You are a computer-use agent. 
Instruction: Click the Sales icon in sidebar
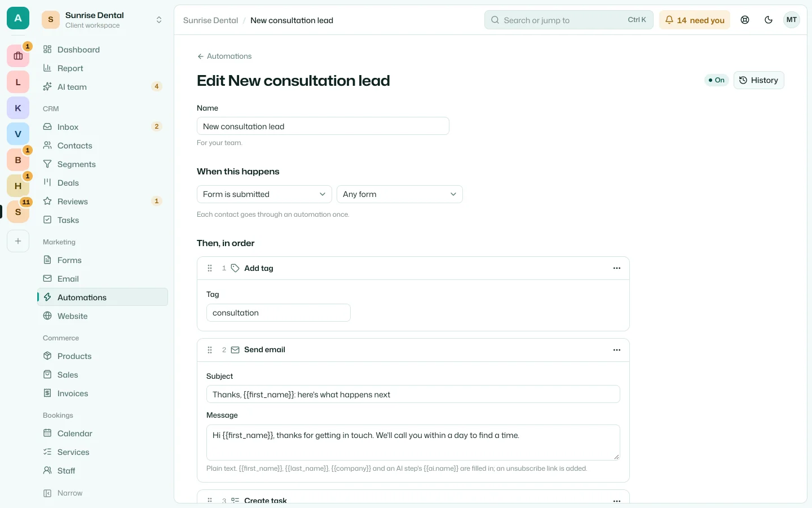click(47, 375)
